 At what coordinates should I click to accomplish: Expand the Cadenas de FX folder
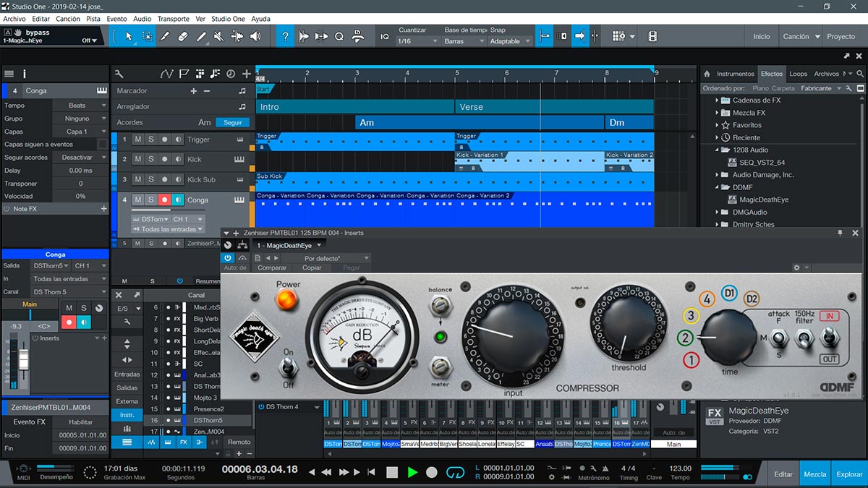click(x=717, y=100)
